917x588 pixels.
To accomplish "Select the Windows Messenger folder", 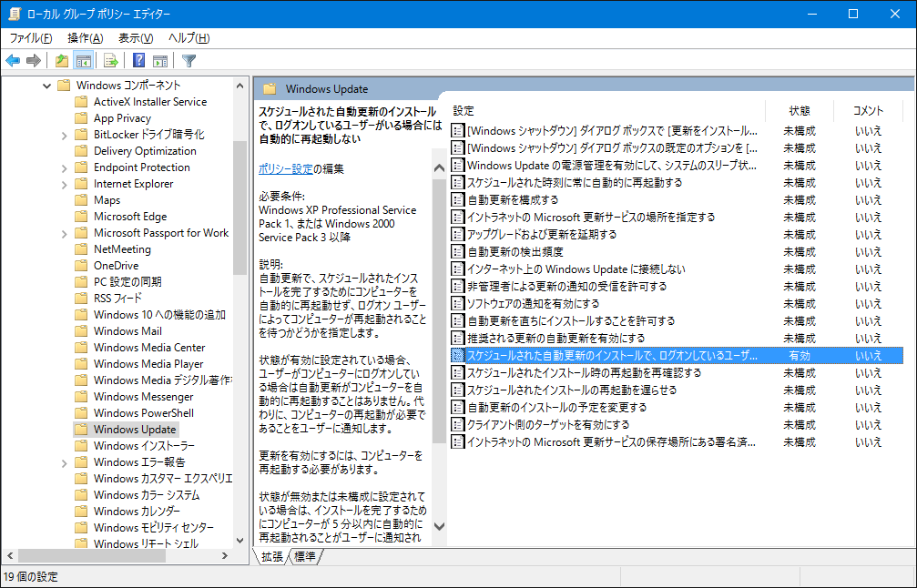I will 143,396.
